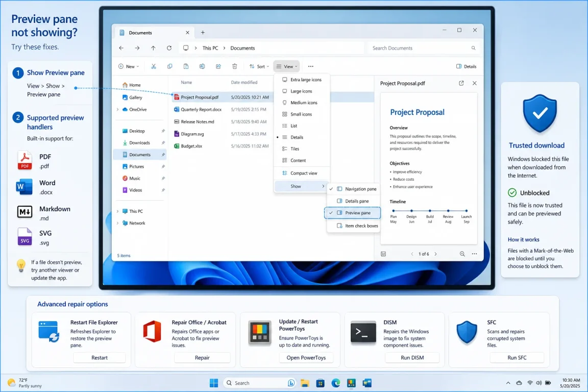This screenshot has height=392, width=588.
Task: Close the Project Proposal.pdf preview pane
Action: [474, 83]
